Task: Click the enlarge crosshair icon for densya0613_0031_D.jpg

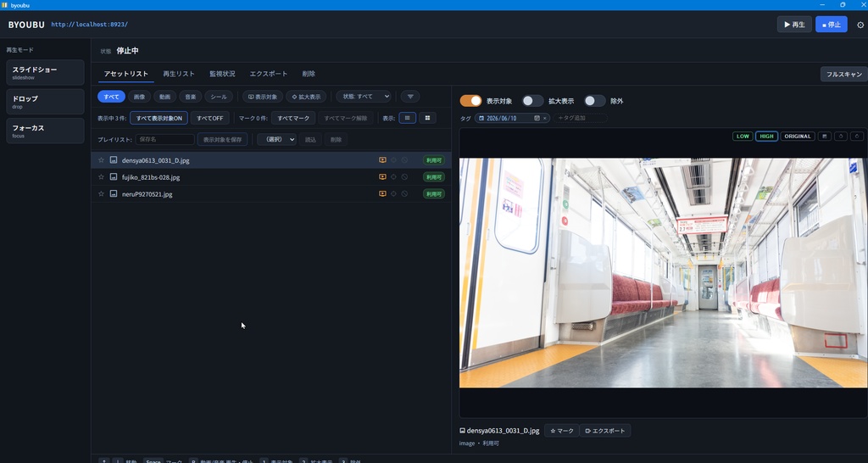Action: point(393,160)
